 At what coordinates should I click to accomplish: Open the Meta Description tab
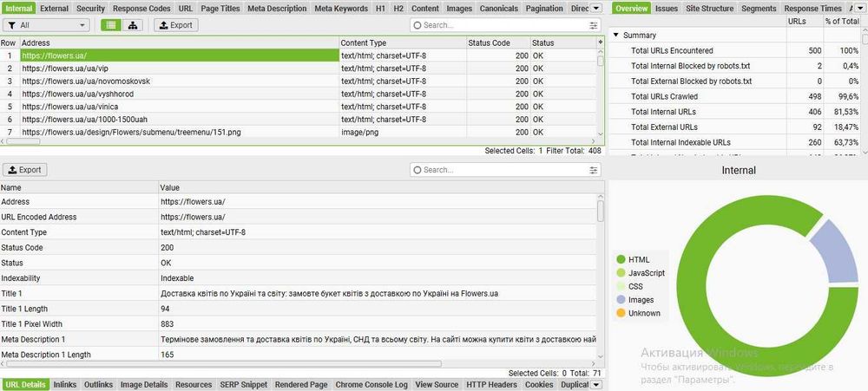(x=277, y=9)
